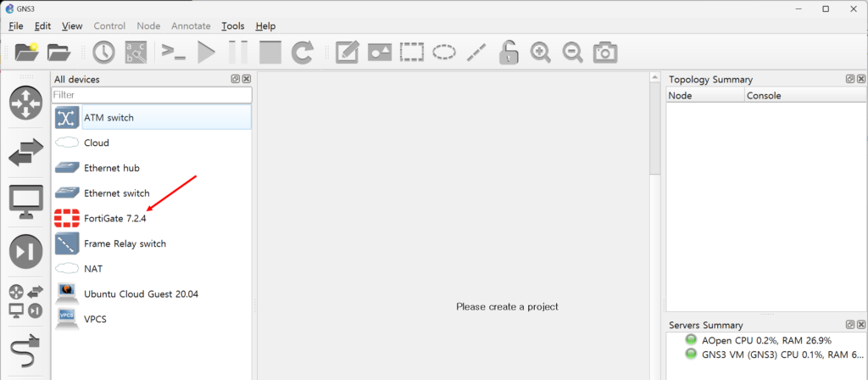868x380 pixels.
Task: Browse end devices monitor icon
Action: [x=26, y=202]
